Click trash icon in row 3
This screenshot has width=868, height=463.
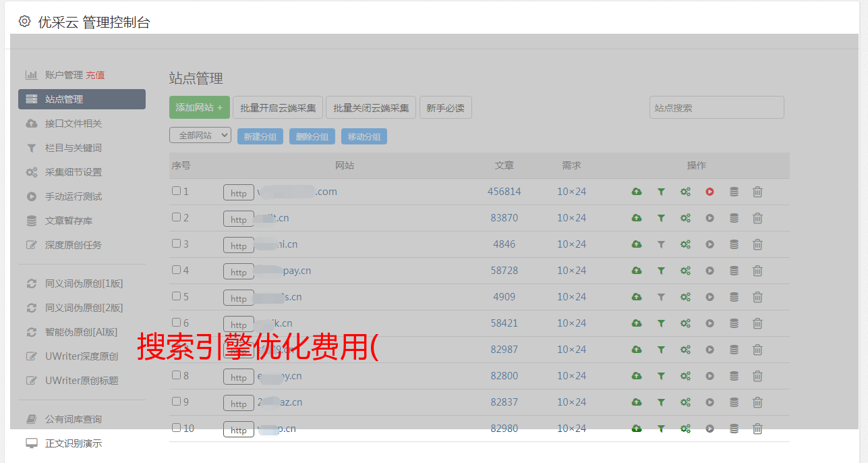click(x=757, y=244)
